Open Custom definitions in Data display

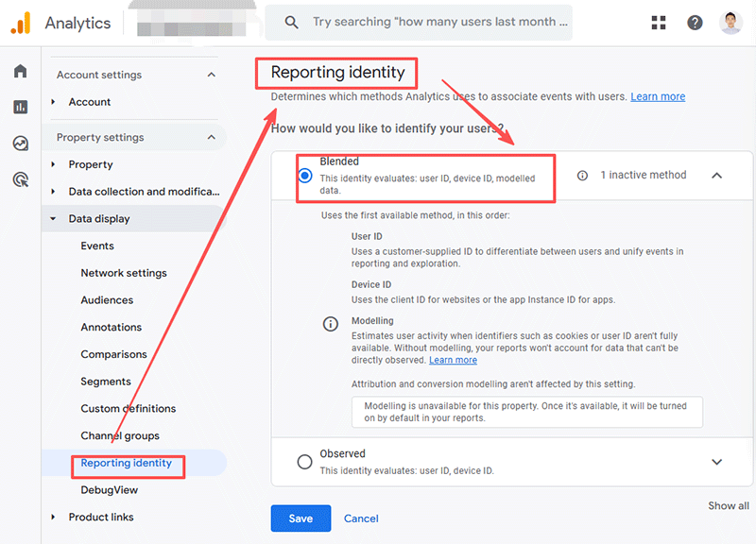tap(129, 409)
